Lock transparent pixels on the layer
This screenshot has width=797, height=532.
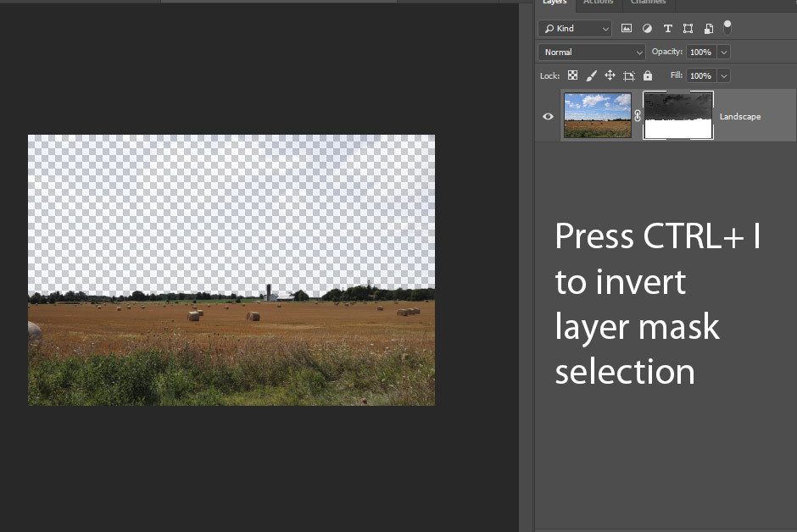point(573,75)
